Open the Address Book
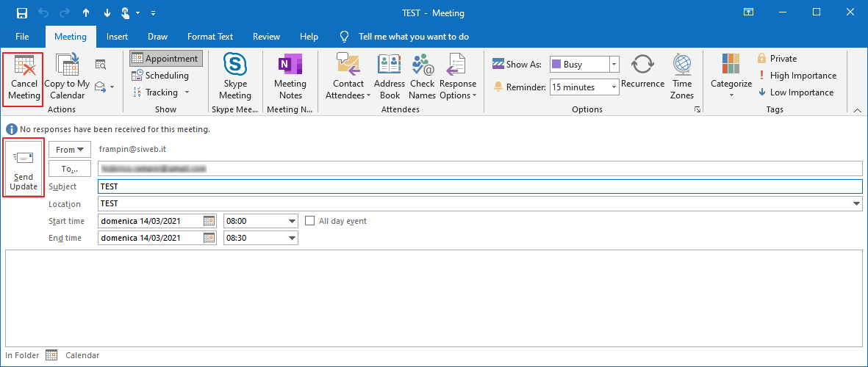Image resolution: width=868 pixels, height=367 pixels. (389, 77)
